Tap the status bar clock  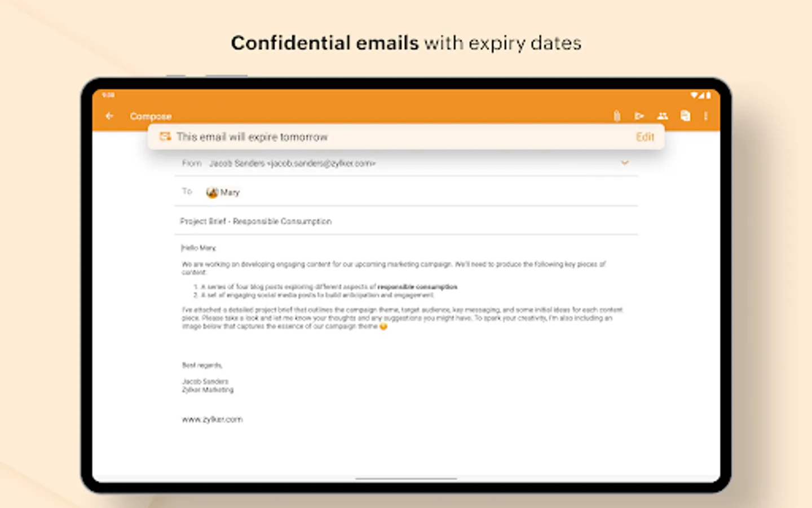[x=107, y=95]
